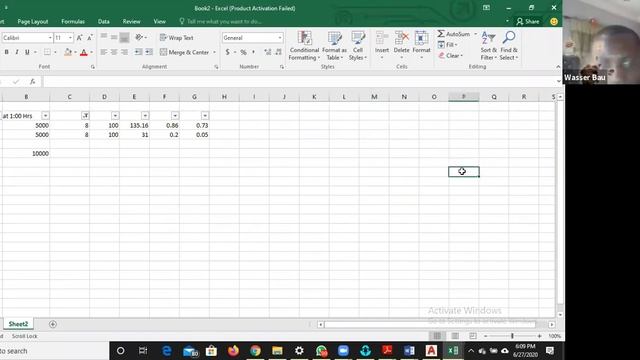
Task: Toggle Underline formatting
Action: click(x=27, y=52)
